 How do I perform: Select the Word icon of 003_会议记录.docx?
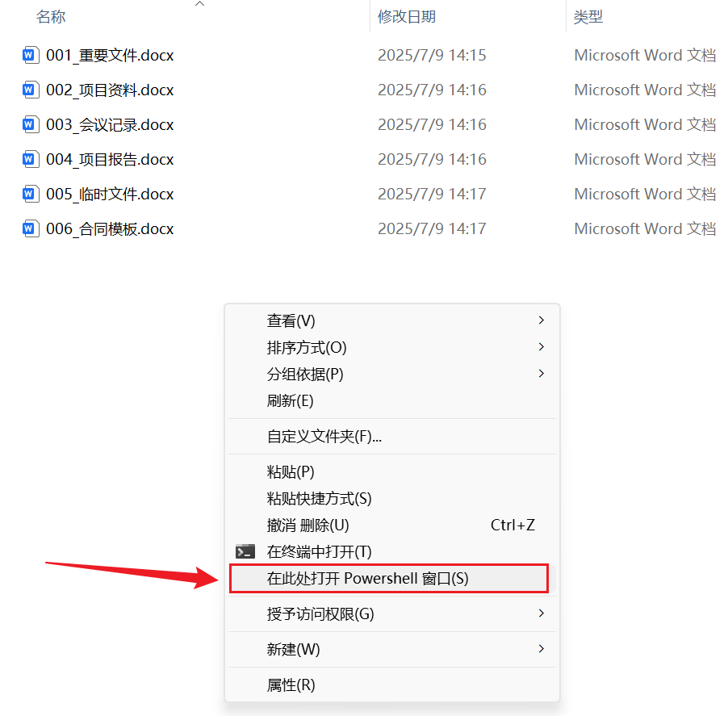tap(30, 124)
